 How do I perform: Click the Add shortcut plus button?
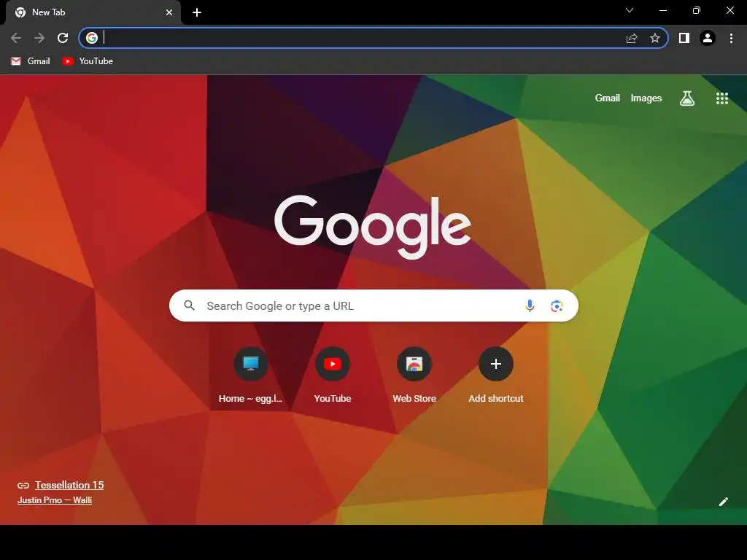click(496, 364)
